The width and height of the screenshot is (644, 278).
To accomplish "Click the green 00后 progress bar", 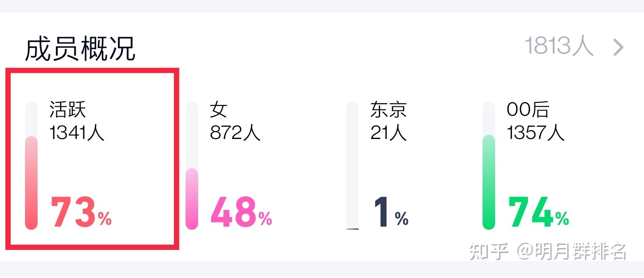I will (489, 166).
